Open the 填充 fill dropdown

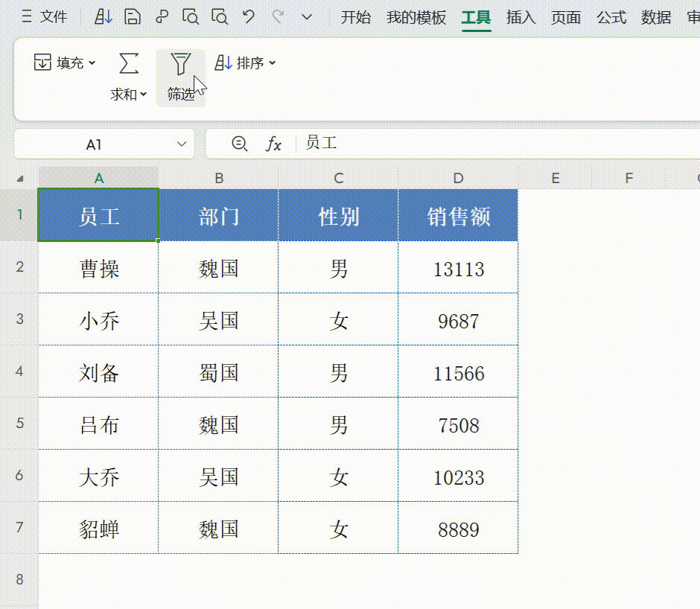click(x=65, y=63)
